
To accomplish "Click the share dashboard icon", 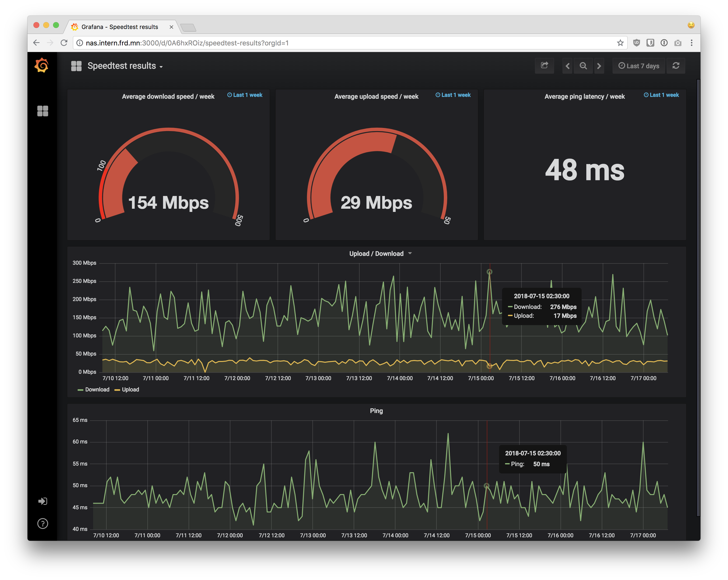I will tap(544, 66).
